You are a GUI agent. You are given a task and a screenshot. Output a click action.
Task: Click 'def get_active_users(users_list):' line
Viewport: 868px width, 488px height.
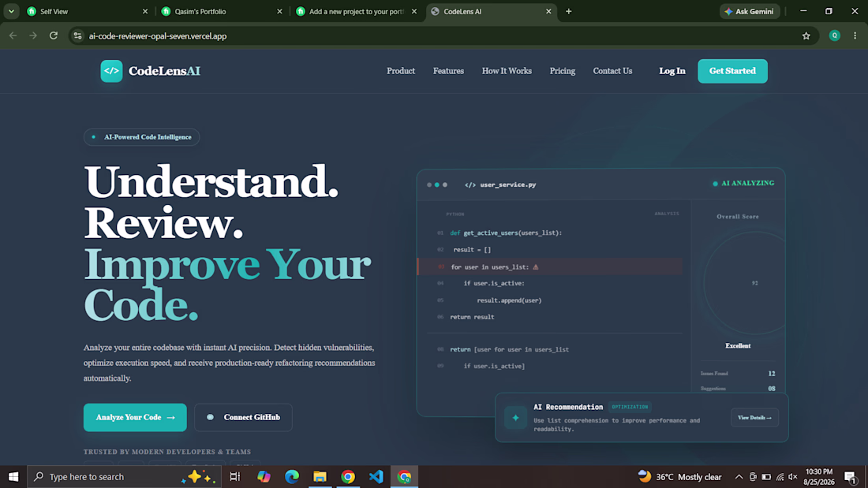(505, 233)
